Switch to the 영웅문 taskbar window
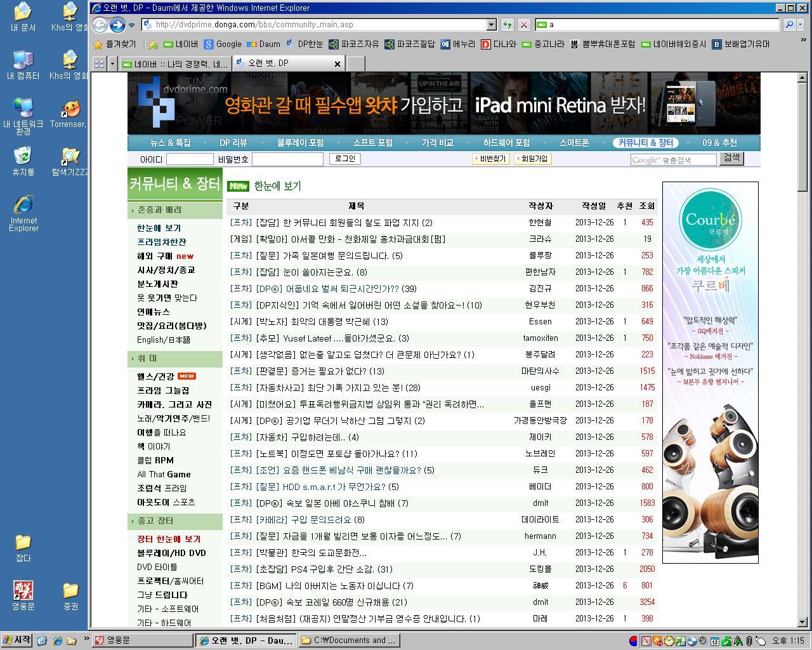812x650 pixels. coord(143,640)
